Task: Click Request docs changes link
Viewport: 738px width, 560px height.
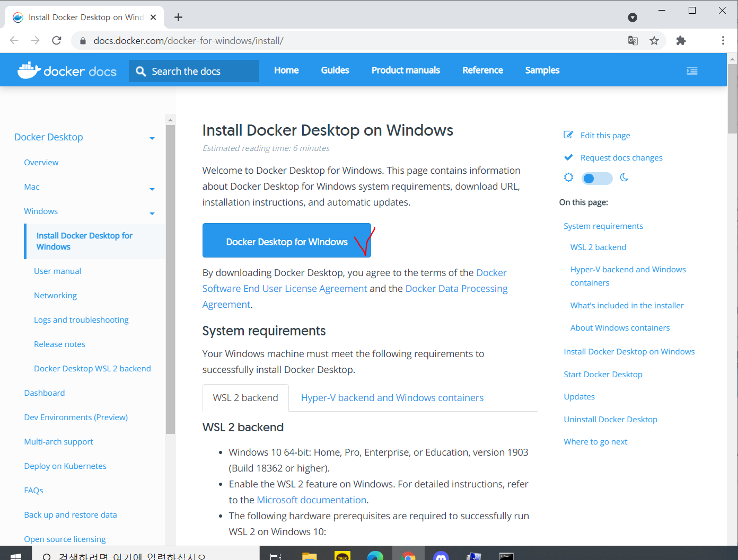Action: pos(621,158)
